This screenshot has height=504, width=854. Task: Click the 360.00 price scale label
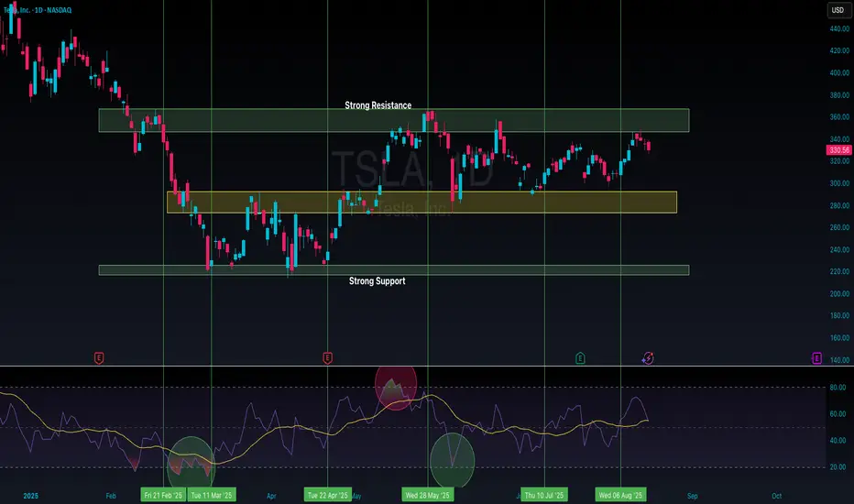[x=839, y=116]
